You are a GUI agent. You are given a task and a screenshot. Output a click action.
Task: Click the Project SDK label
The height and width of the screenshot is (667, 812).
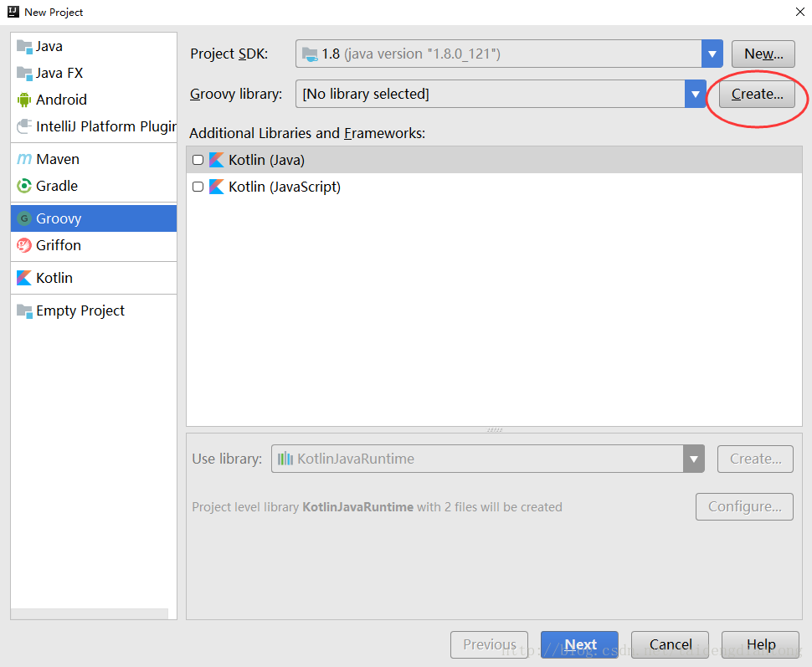[x=229, y=54]
